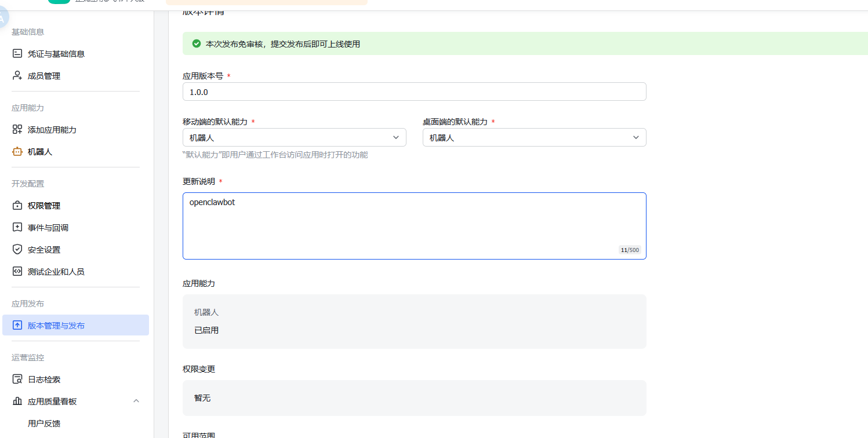Open the 成员管理 page

click(44, 76)
